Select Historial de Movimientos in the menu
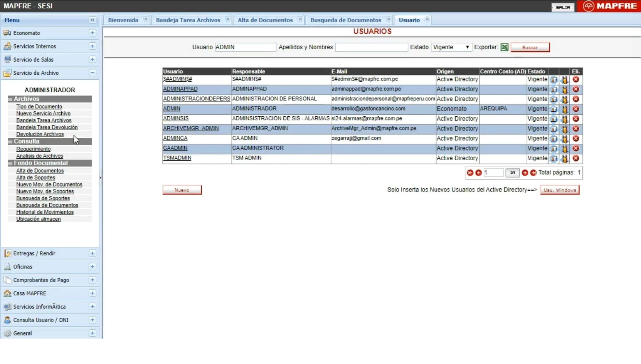 point(45,212)
